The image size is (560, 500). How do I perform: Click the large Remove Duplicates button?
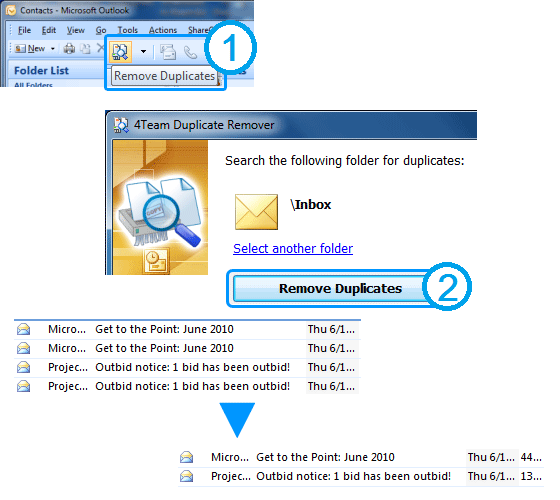[330, 289]
